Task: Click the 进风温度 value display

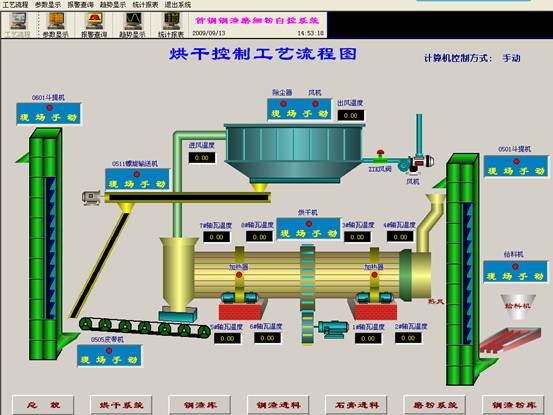Action: pyautogui.click(x=202, y=158)
